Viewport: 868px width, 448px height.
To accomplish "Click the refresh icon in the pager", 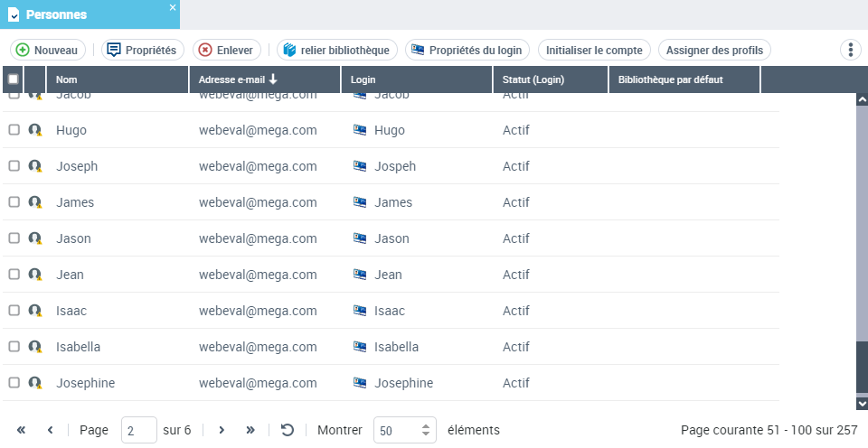I will [288, 430].
